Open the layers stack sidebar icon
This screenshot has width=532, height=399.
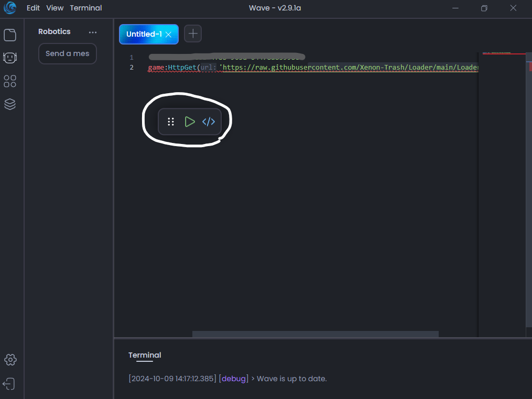click(x=10, y=104)
